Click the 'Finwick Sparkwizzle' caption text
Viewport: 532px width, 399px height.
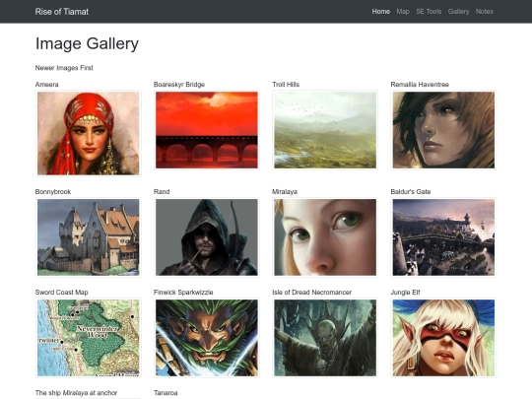pyautogui.click(x=183, y=293)
